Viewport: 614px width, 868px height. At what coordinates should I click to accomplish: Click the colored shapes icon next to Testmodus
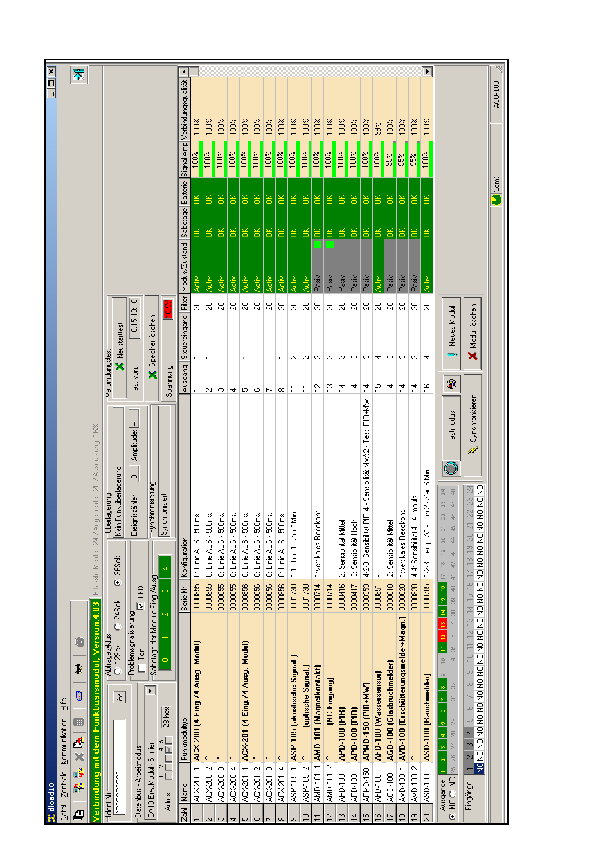tap(451, 384)
